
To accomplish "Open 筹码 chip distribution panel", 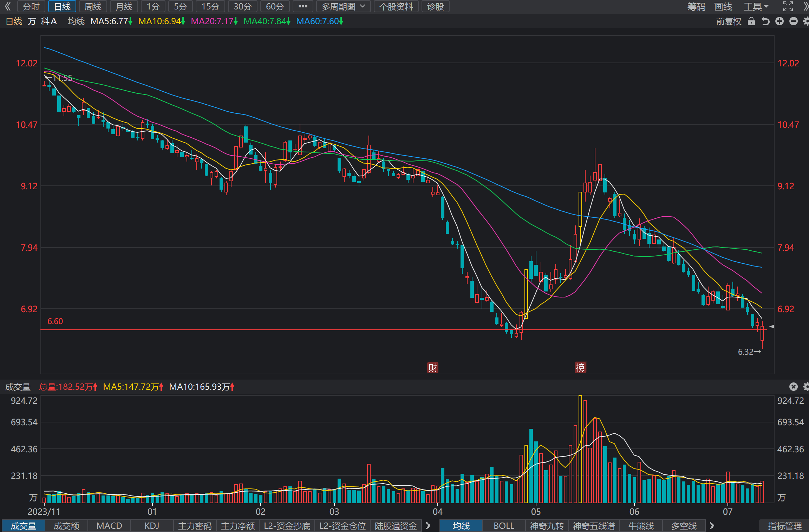I will pos(696,6).
